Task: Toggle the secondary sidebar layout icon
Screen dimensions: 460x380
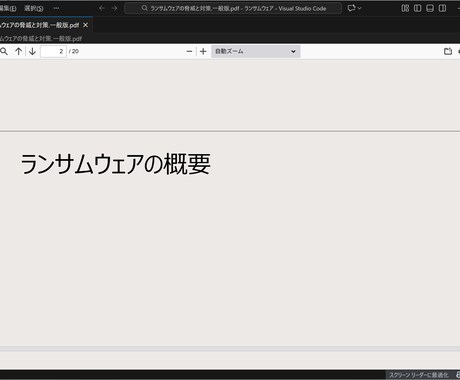Action: [x=442, y=8]
